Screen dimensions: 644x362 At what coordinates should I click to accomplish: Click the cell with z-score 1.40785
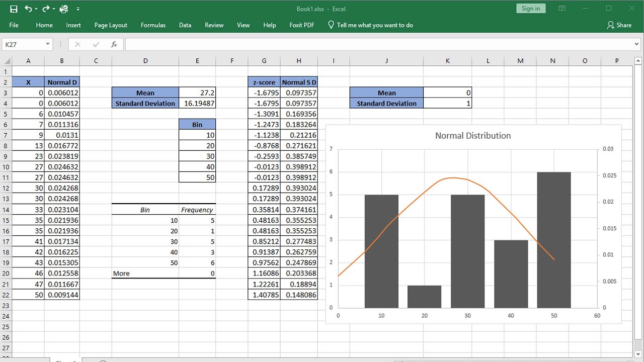point(264,295)
